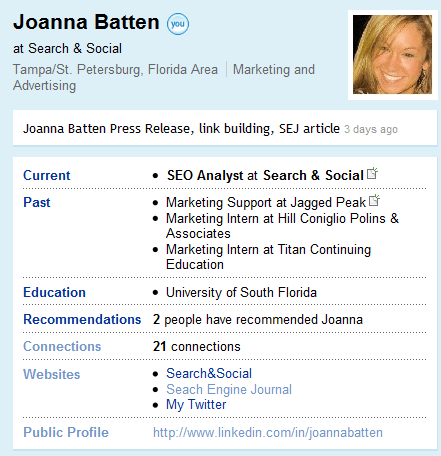The width and height of the screenshot is (441, 456).
Task: Click the Current section label
Action: [47, 175]
